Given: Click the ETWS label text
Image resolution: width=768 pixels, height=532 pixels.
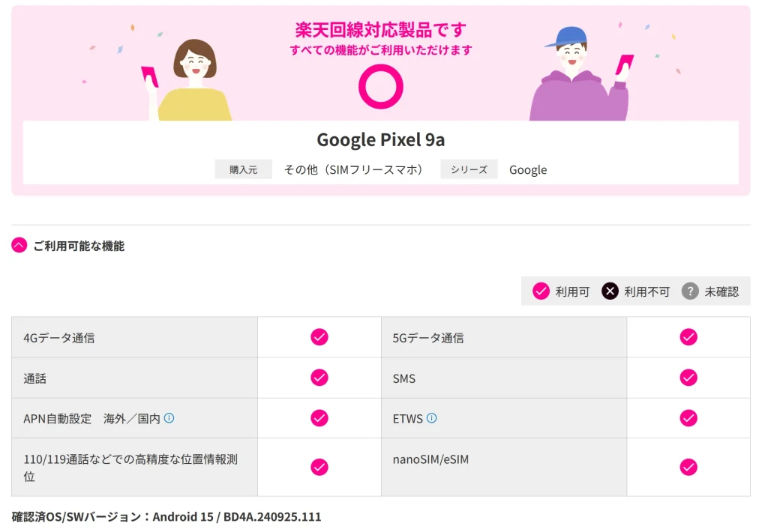Looking at the screenshot, I should [x=407, y=419].
